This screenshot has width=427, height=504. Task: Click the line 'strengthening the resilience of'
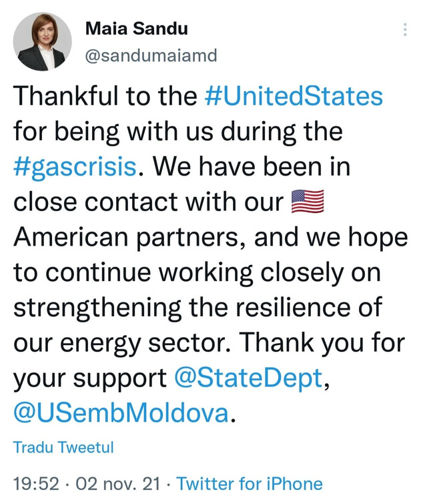198,308
